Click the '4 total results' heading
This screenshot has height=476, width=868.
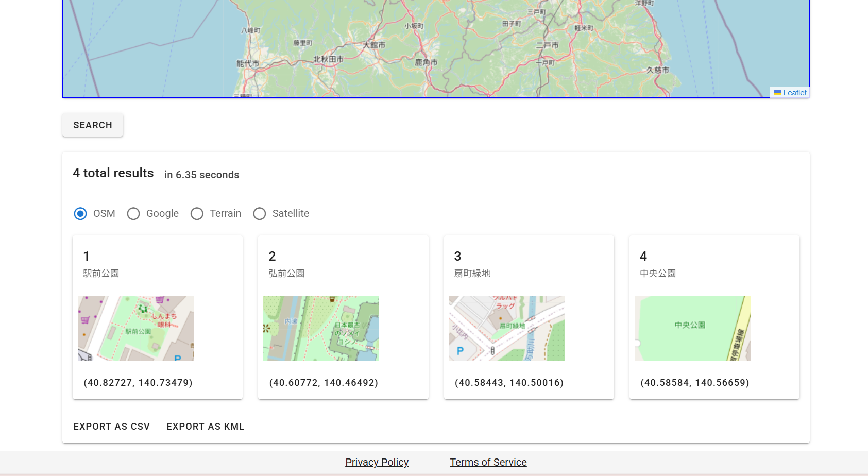click(113, 173)
